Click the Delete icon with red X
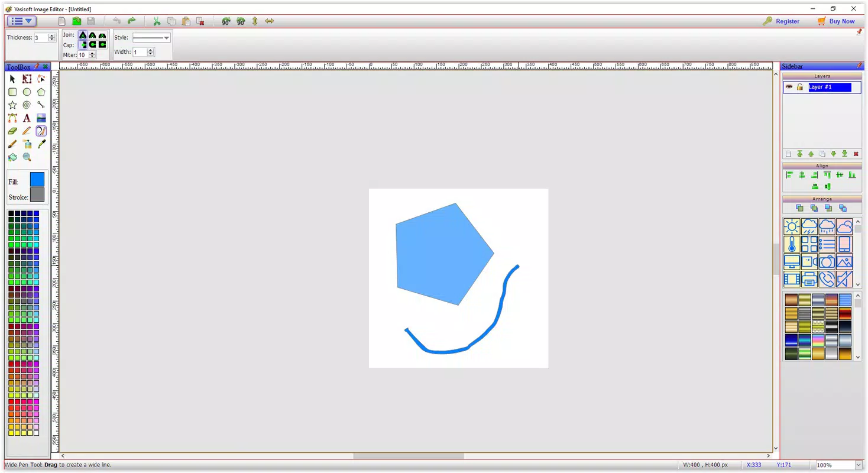 click(x=200, y=21)
